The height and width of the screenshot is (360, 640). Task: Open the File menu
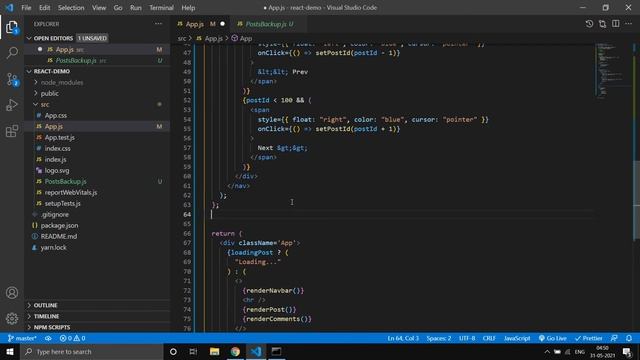click(x=26, y=7)
